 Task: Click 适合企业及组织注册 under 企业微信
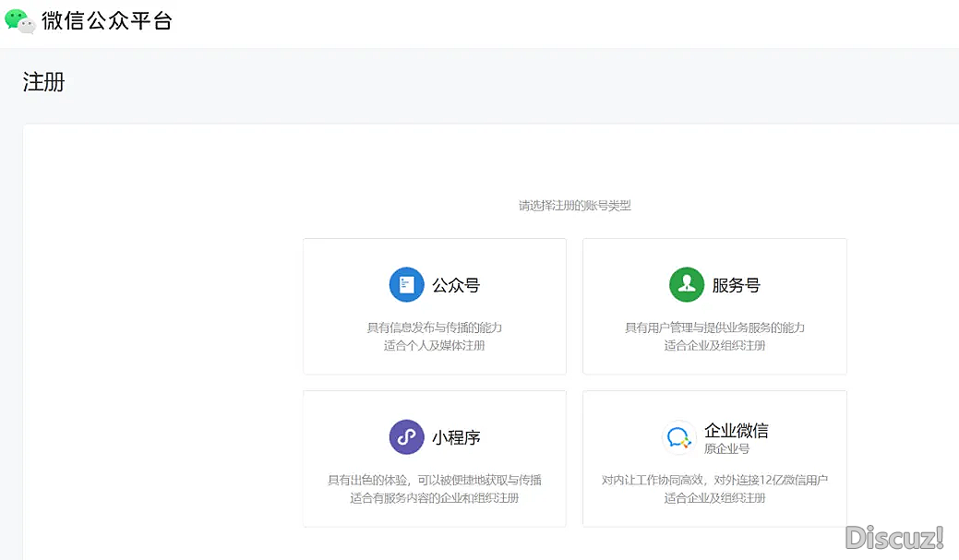tap(714, 497)
